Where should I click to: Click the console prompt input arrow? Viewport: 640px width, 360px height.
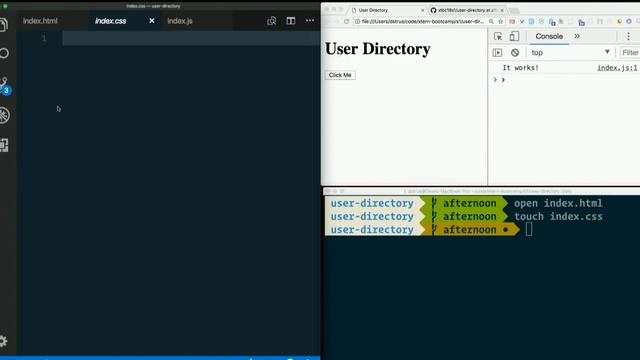[503, 80]
